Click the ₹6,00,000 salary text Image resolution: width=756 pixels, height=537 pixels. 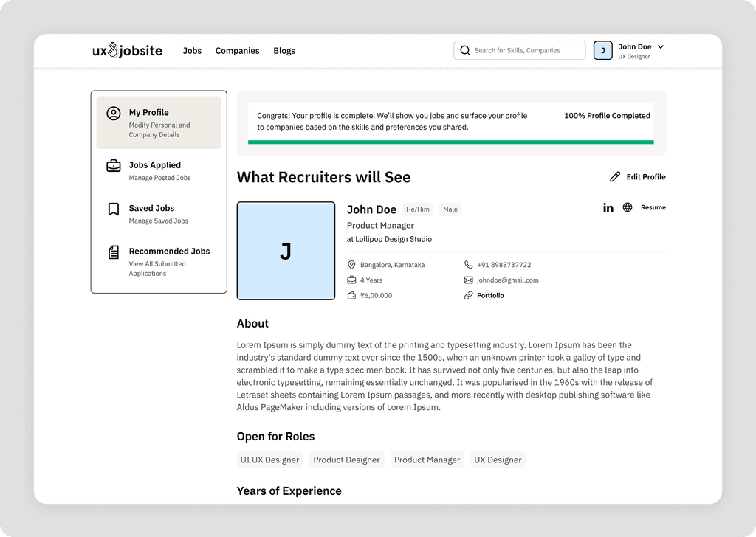(376, 295)
